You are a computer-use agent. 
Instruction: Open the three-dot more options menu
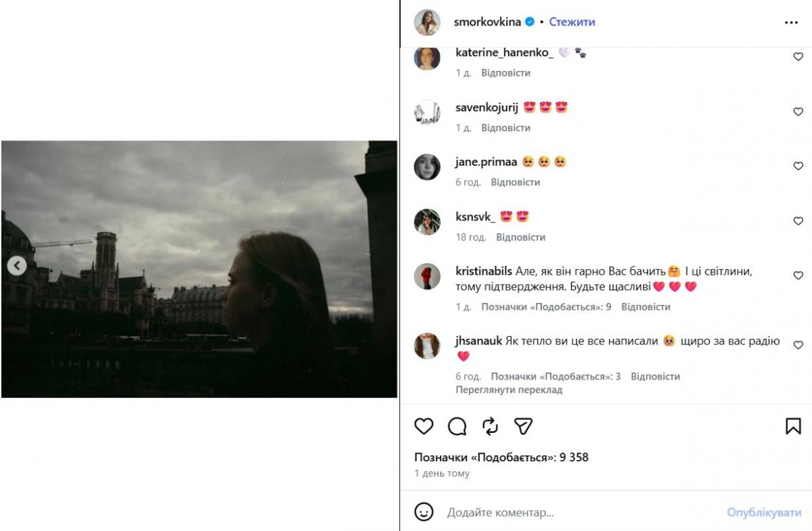pos(791,22)
